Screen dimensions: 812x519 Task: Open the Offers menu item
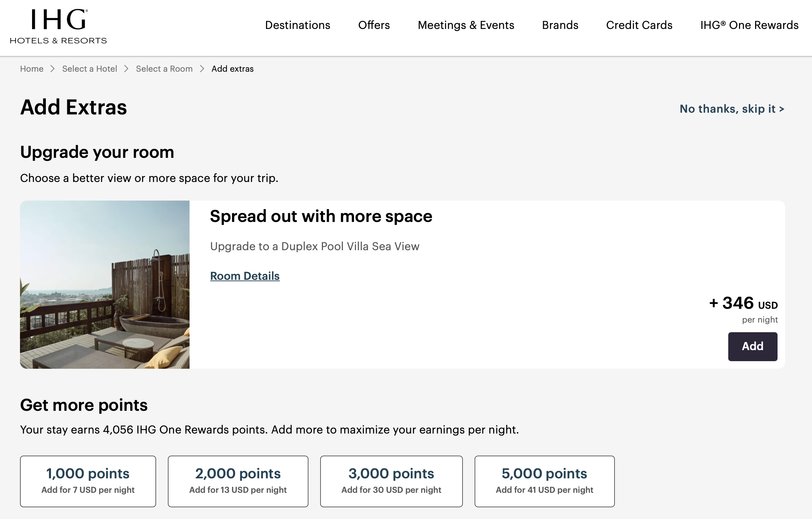(x=374, y=25)
